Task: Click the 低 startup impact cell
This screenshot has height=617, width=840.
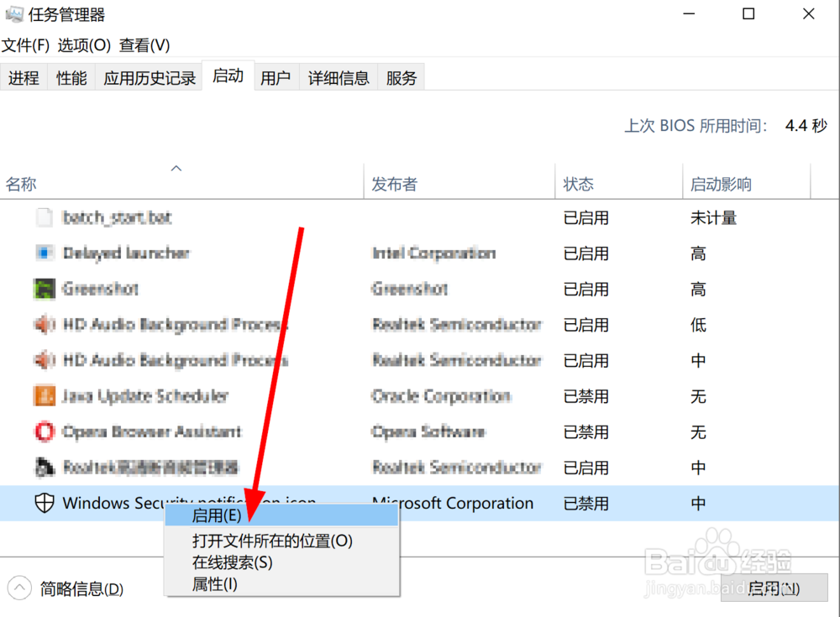Action: (699, 325)
